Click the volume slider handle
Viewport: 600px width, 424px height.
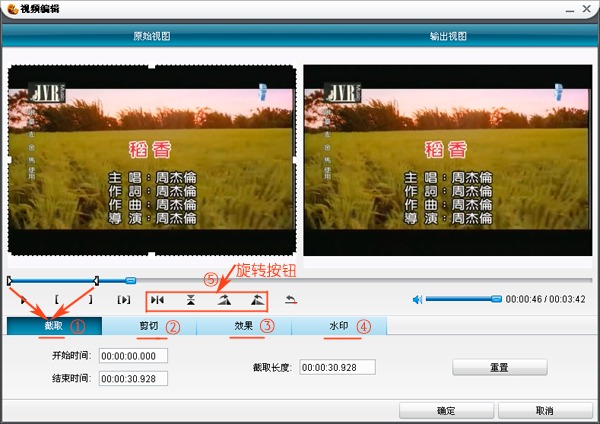coord(496,299)
